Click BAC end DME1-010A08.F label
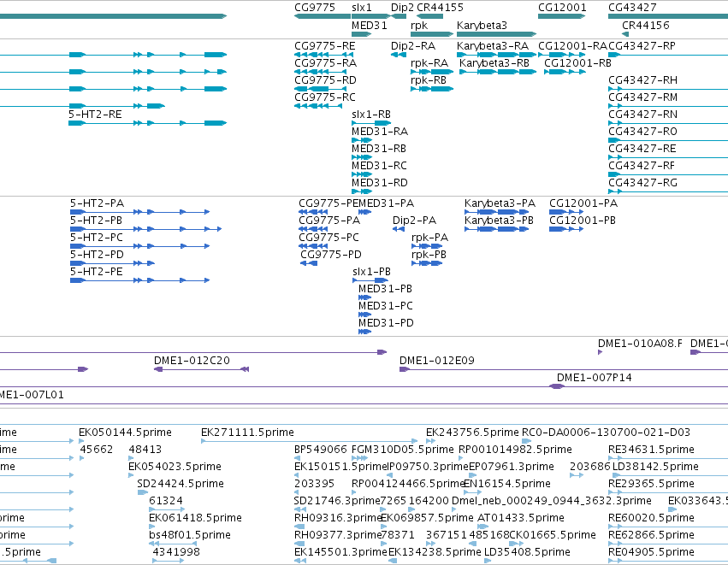The image size is (728, 565). tap(640, 344)
